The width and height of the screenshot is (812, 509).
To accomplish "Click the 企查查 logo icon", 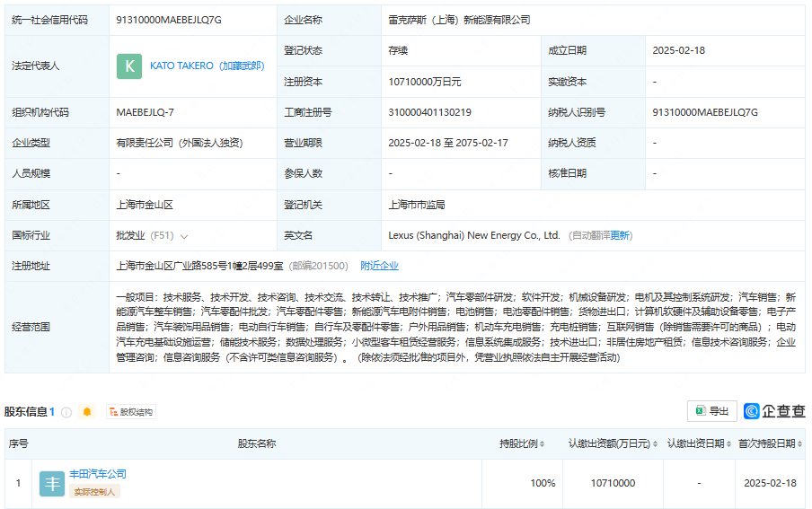I will (752, 411).
